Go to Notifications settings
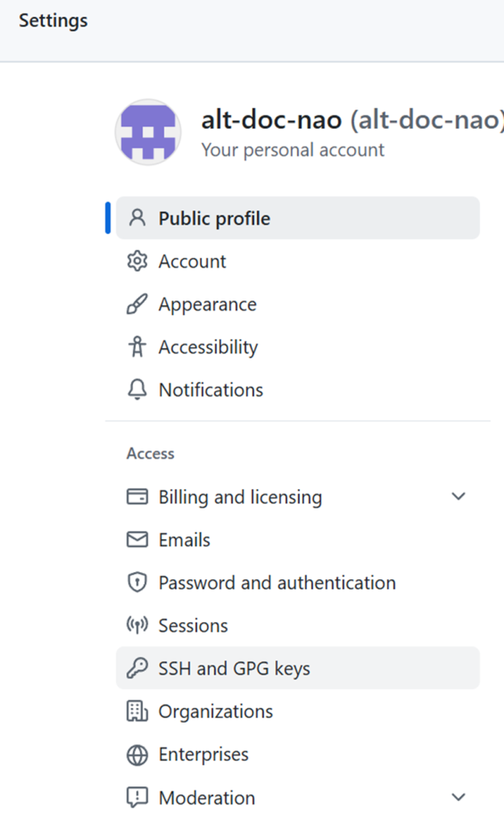 point(297,390)
